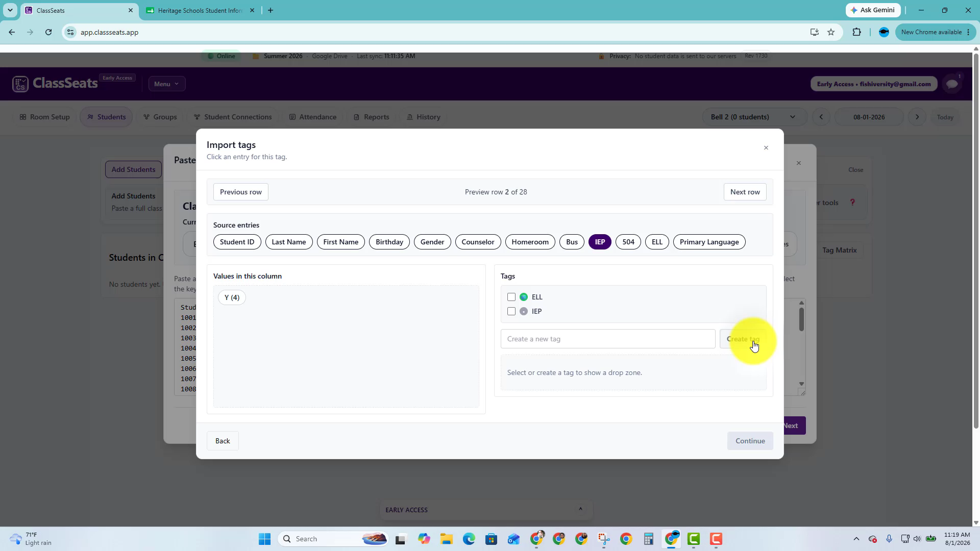Screen dimensions: 980x551
Task: Close the Import tags dialog
Action: [x=766, y=148]
